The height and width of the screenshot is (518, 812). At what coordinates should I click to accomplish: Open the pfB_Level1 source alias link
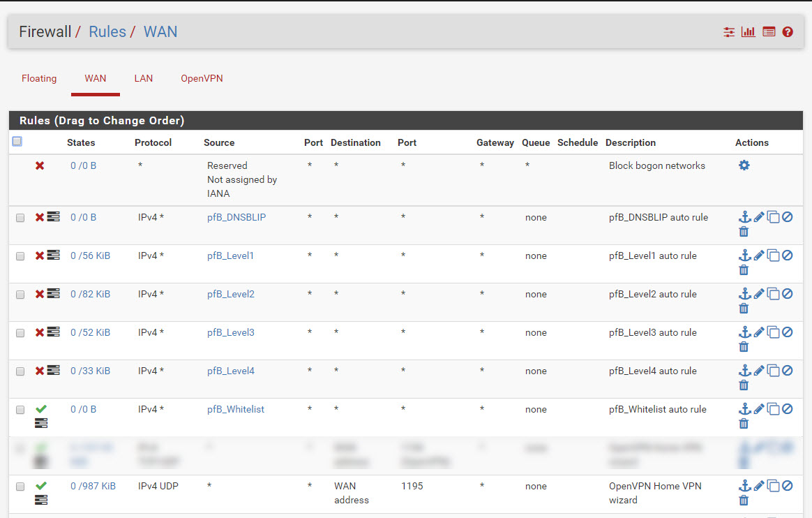[x=230, y=256]
